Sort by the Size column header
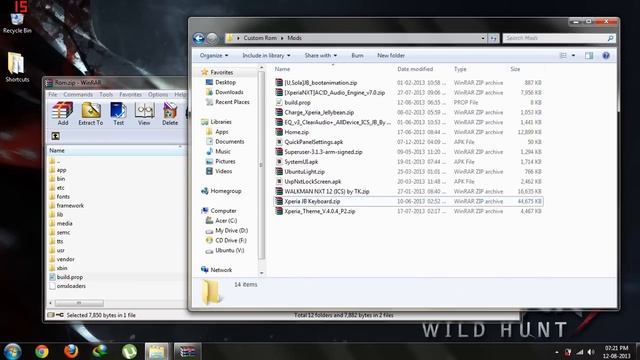Viewport: 640px width, 360px height. pos(515,69)
